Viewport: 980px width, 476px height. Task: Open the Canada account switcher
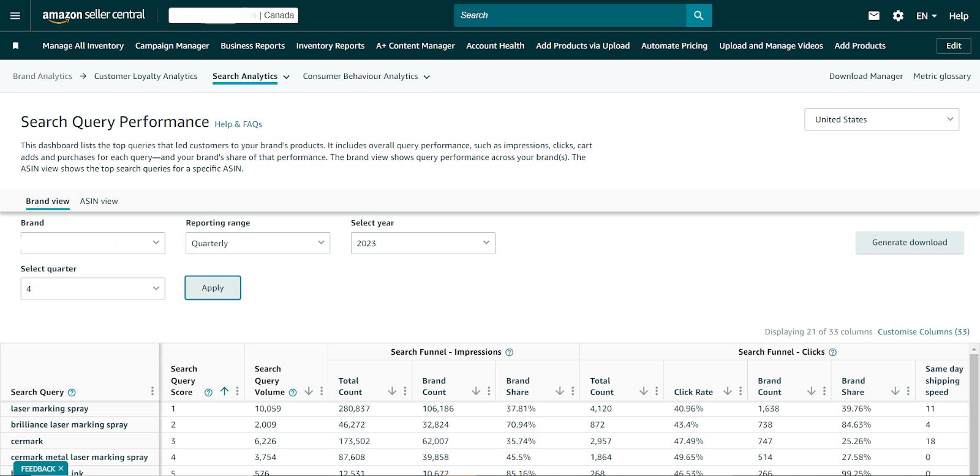coord(233,15)
